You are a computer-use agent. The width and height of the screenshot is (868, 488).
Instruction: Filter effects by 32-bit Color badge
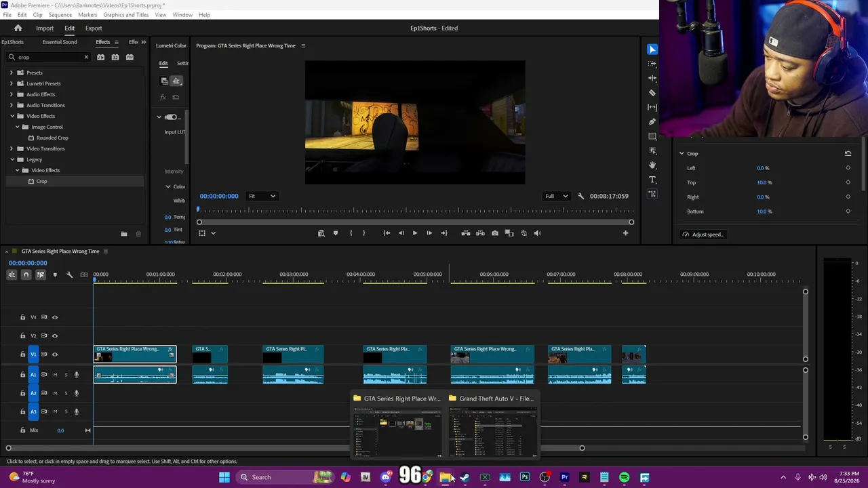(115, 58)
